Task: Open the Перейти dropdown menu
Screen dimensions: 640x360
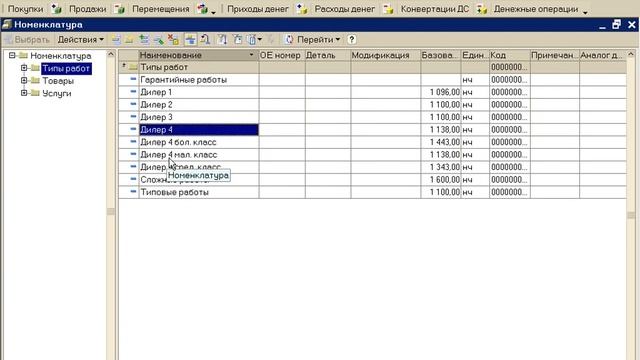Action: point(318,40)
